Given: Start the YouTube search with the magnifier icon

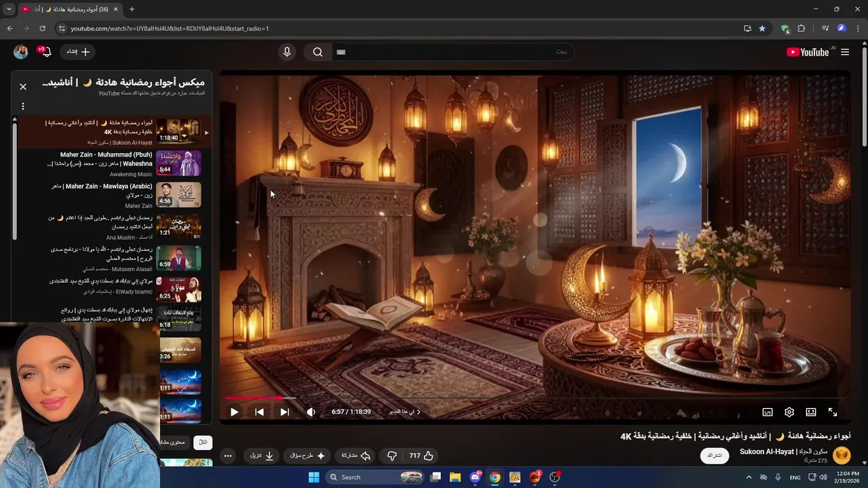Looking at the screenshot, I should pos(317,52).
